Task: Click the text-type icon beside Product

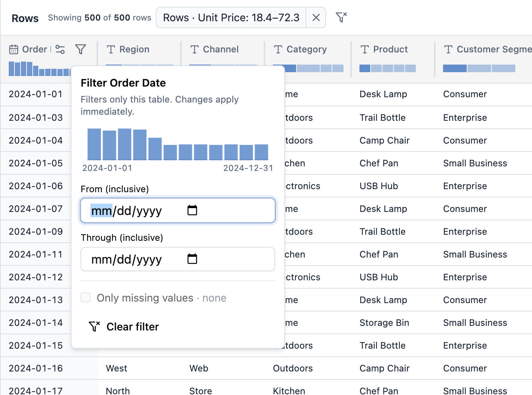Action: coord(365,49)
